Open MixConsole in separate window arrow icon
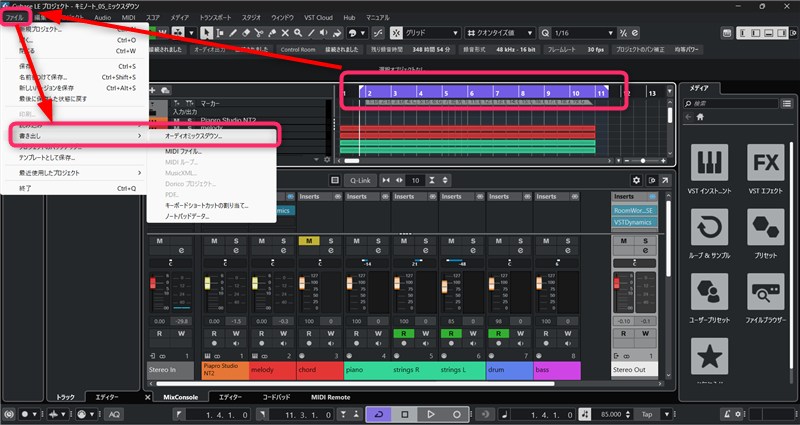The image size is (800, 425). click(x=665, y=180)
